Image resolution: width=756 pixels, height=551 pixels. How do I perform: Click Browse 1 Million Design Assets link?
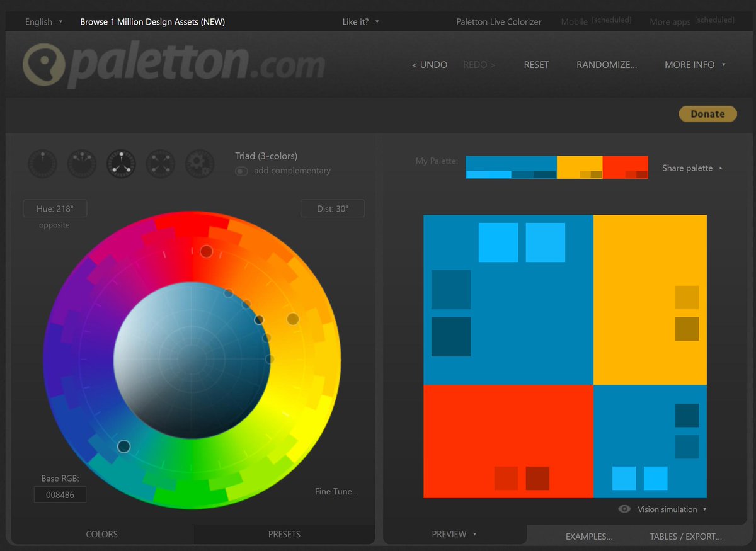[152, 21]
